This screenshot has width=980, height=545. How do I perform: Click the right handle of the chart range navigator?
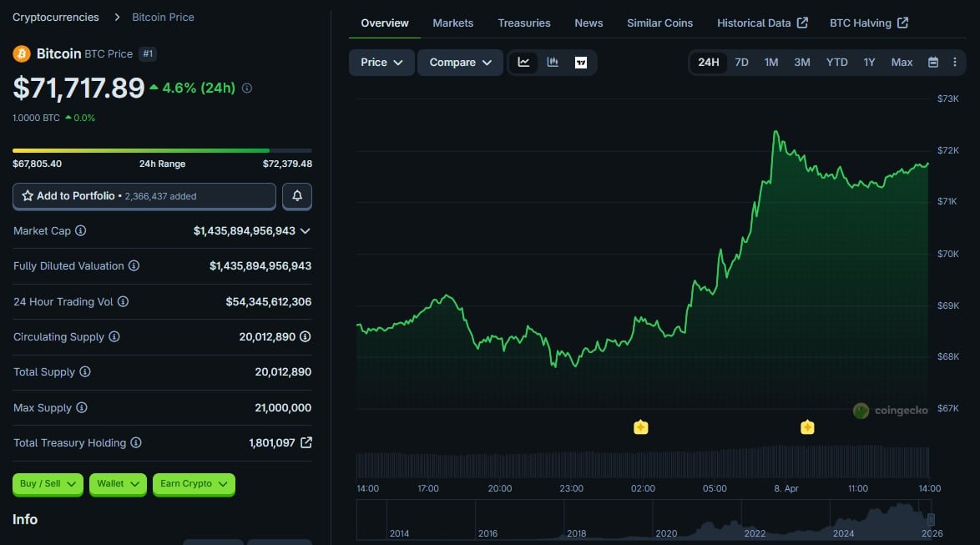coord(931,520)
